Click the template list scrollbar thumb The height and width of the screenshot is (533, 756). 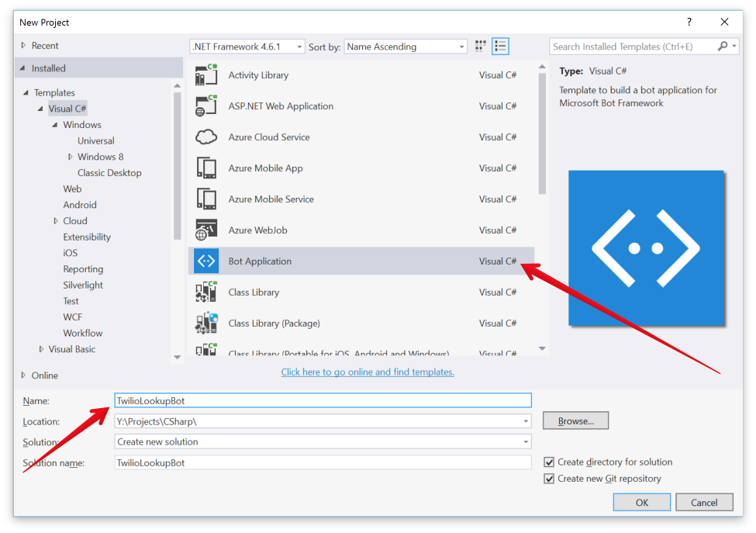[x=542, y=133]
